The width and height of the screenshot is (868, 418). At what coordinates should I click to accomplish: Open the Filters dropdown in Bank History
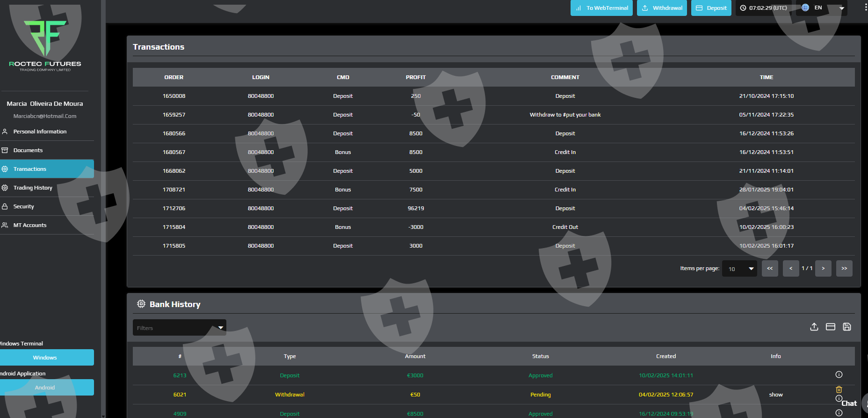pos(179,328)
